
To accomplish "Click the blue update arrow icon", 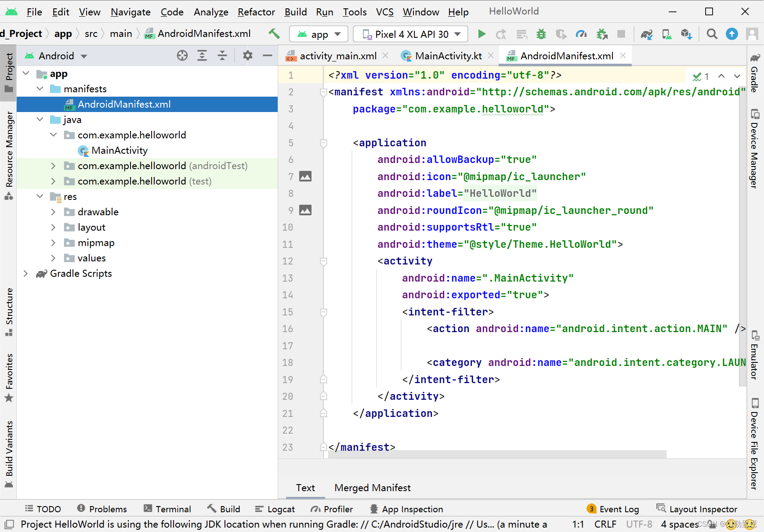I will [x=732, y=34].
